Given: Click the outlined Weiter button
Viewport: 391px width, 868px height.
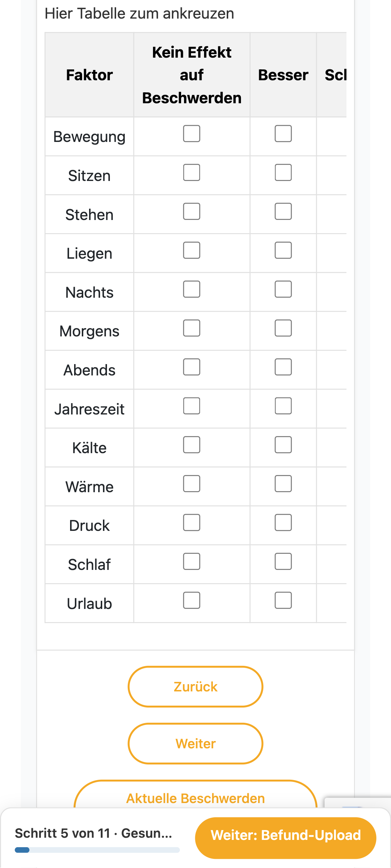Looking at the screenshot, I should tap(195, 744).
